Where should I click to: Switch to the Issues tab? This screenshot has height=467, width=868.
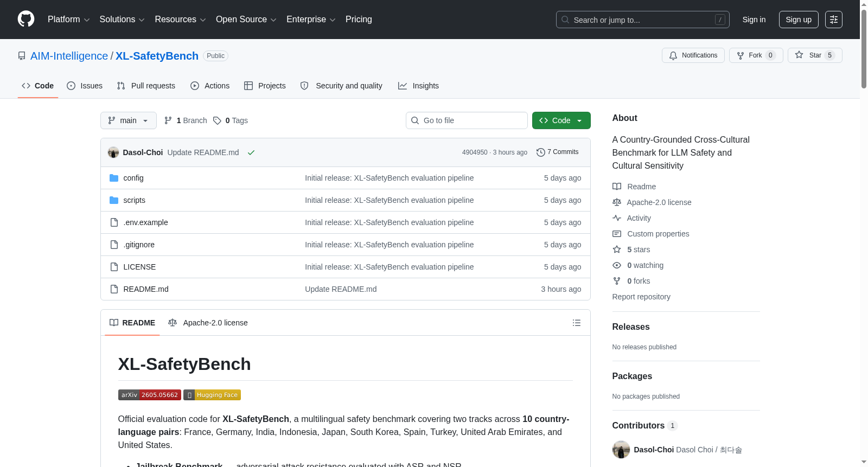[x=85, y=86]
